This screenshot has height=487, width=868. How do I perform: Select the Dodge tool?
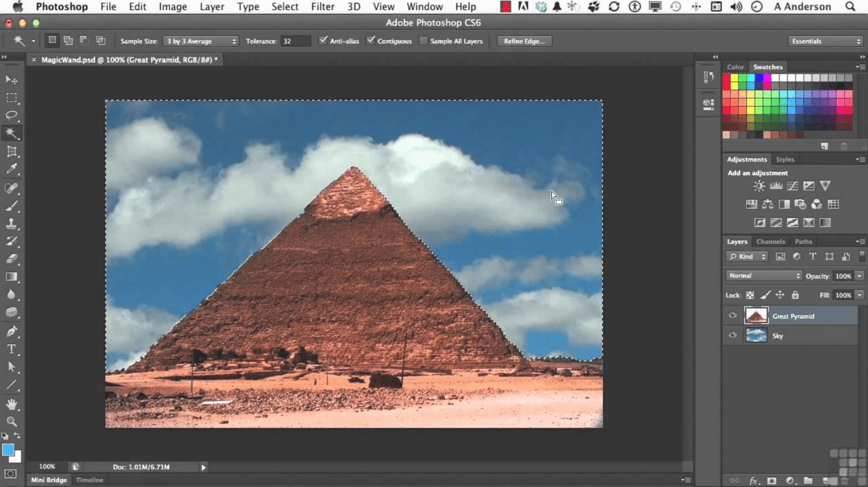tap(11, 313)
